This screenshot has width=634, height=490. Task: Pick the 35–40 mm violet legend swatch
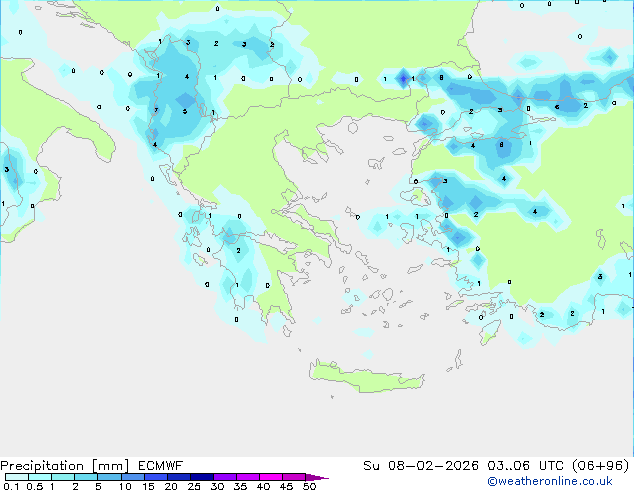248,477
